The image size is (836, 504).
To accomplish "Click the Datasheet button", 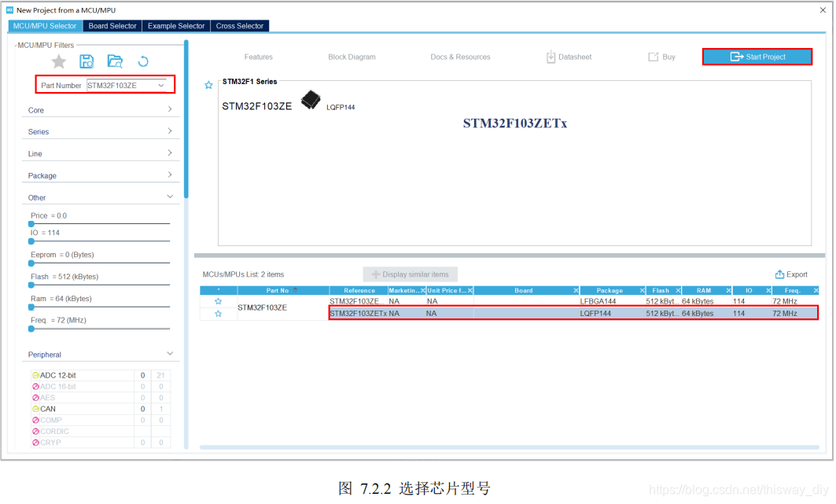I will coord(569,57).
